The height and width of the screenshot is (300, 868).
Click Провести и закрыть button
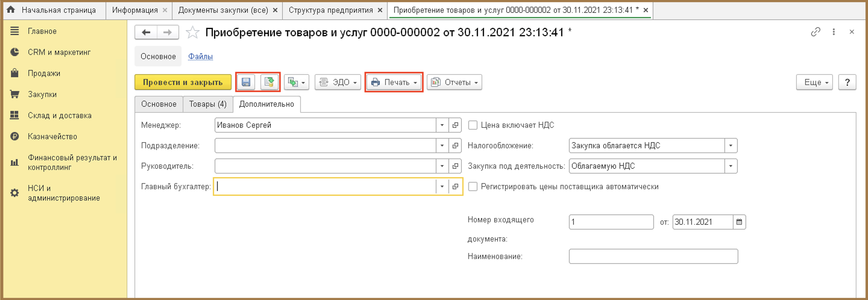[x=183, y=82]
